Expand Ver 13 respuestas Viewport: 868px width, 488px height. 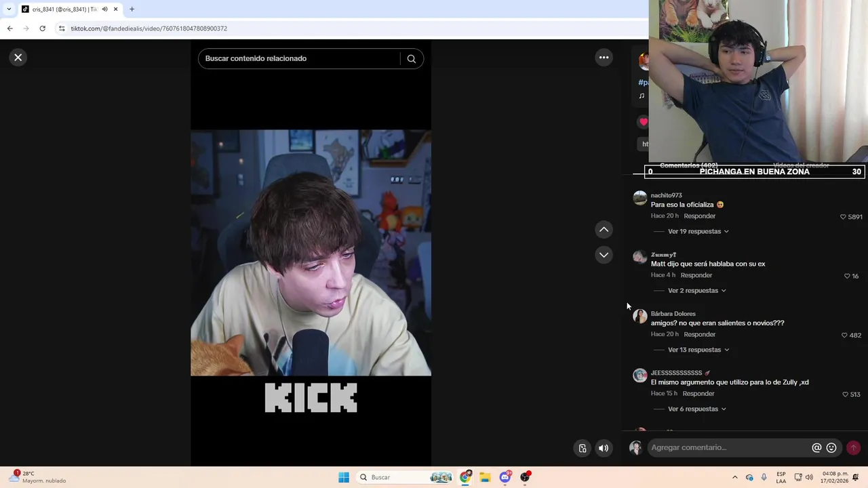click(x=698, y=350)
